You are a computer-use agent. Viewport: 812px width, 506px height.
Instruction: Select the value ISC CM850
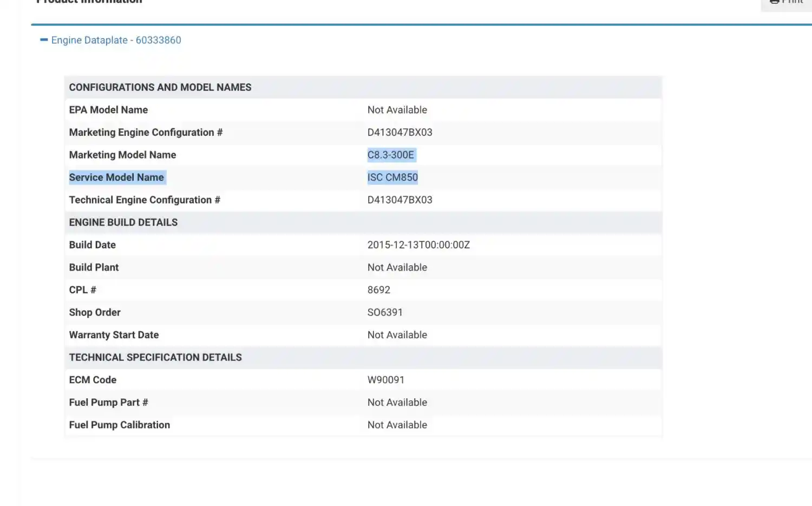pos(392,178)
